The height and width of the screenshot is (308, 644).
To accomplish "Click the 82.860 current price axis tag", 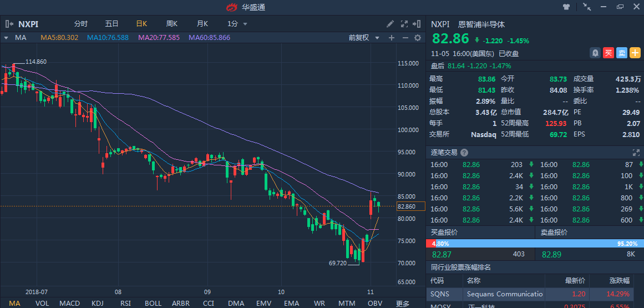I will tap(411, 206).
